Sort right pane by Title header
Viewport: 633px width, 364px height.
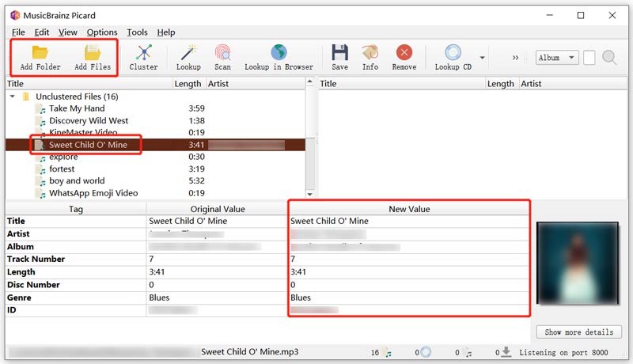pyautogui.click(x=402, y=84)
